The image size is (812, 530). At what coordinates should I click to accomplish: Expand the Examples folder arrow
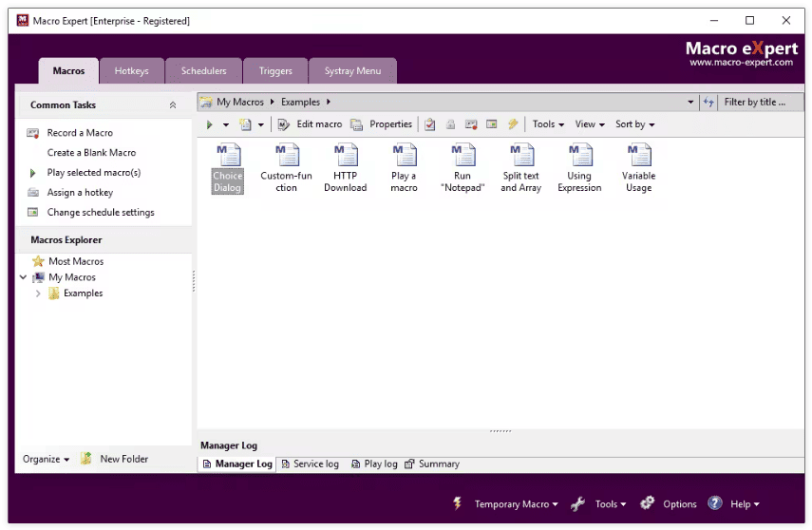coord(38,293)
